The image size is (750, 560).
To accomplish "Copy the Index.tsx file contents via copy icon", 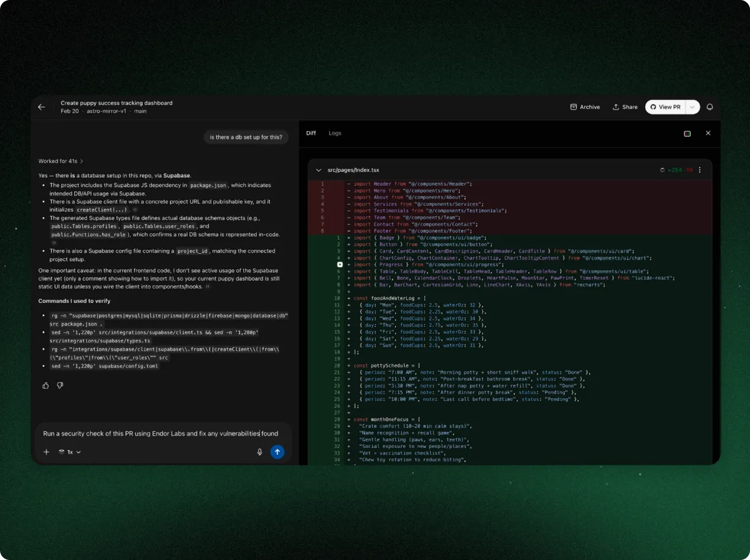I will tap(662, 170).
